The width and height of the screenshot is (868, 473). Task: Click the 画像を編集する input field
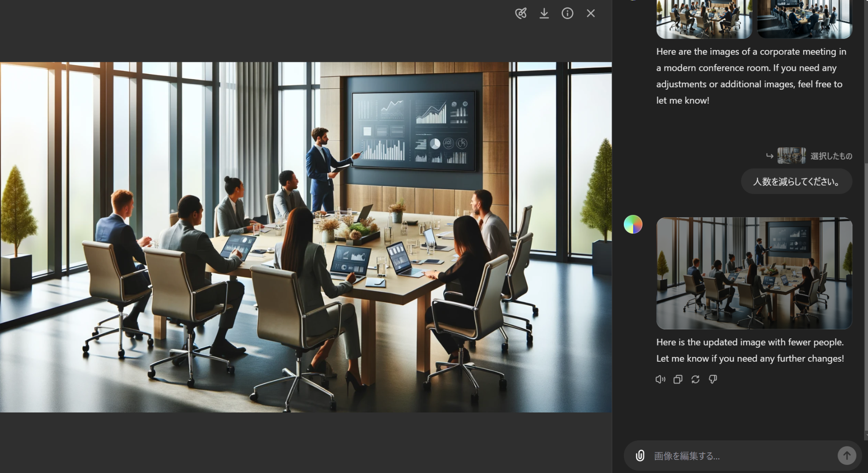[x=721, y=456]
